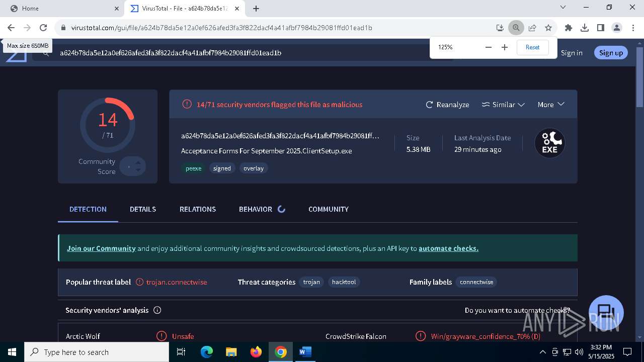Launch Microsoft Edge from the taskbar
The width and height of the screenshot is (644, 362).
coord(207,352)
